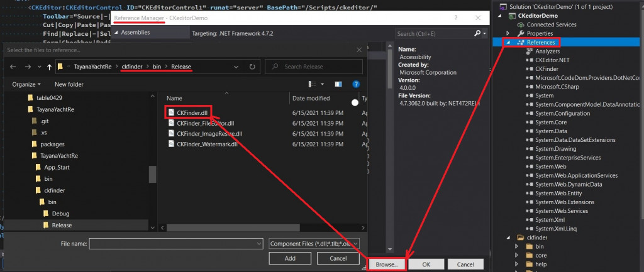644x272 pixels.
Task: Select Connected Services in Solution Explorer
Action: point(551,24)
